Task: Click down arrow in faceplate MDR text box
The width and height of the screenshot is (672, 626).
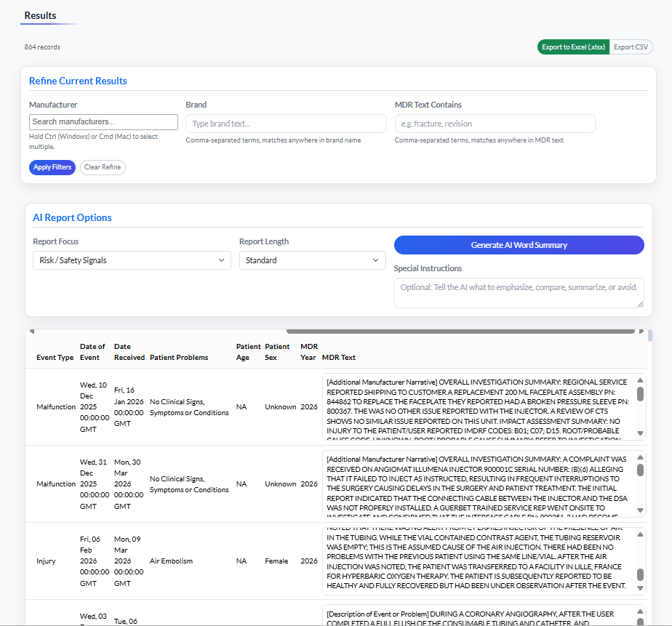Action: 640,433
